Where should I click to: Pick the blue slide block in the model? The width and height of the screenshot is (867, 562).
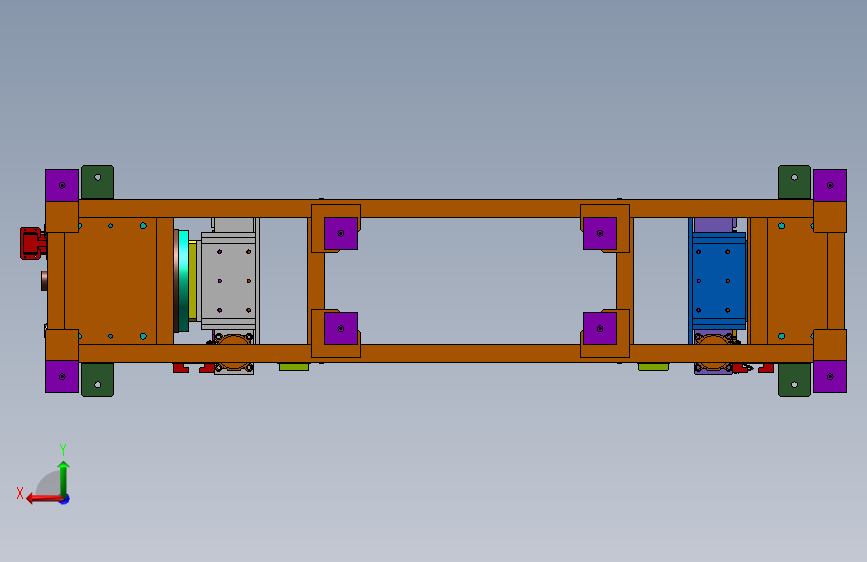[x=719, y=281]
